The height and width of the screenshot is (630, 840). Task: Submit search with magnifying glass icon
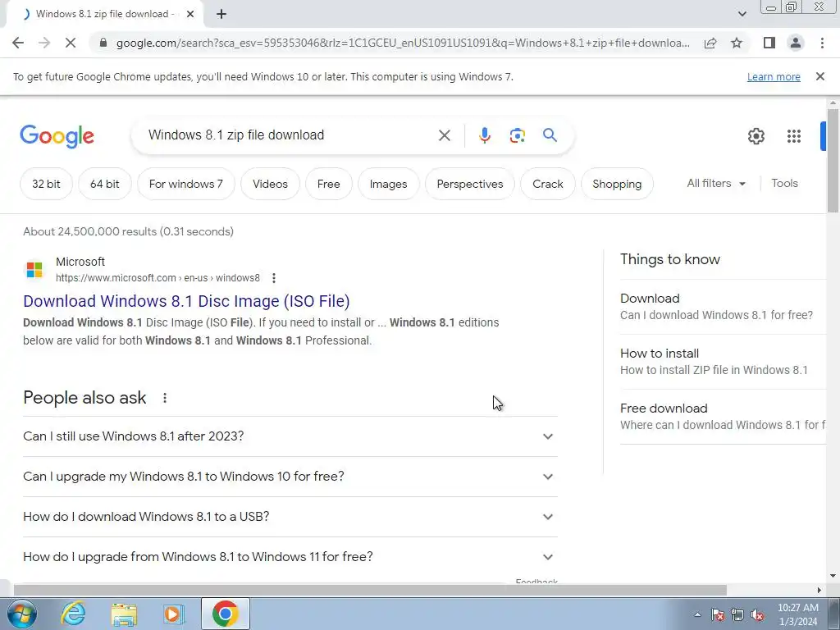coord(550,135)
